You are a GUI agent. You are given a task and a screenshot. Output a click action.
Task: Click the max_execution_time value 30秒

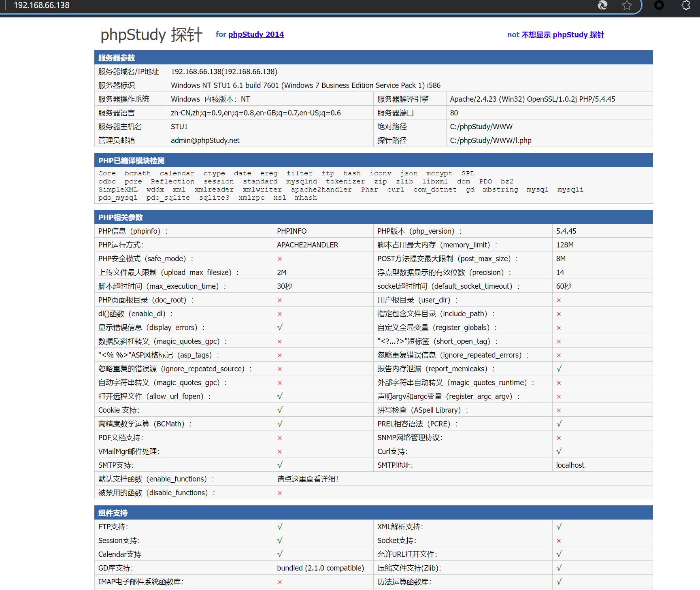click(x=285, y=286)
